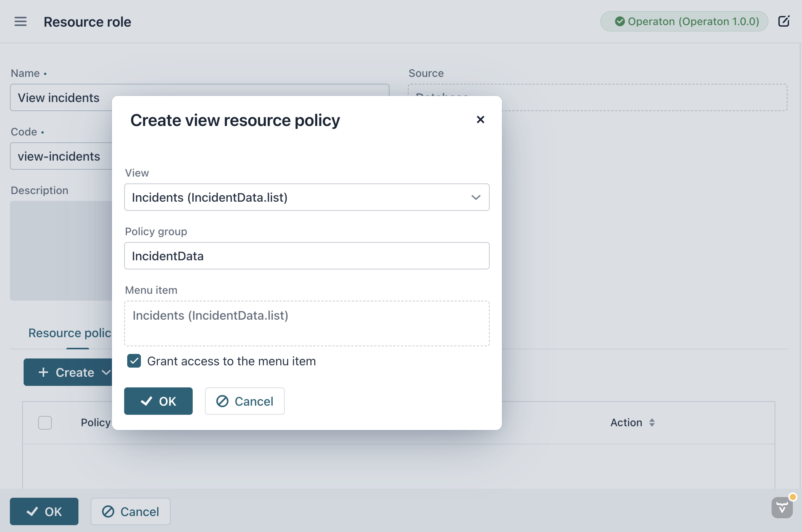Click the Name field containing View incidents
Image resolution: width=802 pixels, height=532 pixels.
point(61,98)
